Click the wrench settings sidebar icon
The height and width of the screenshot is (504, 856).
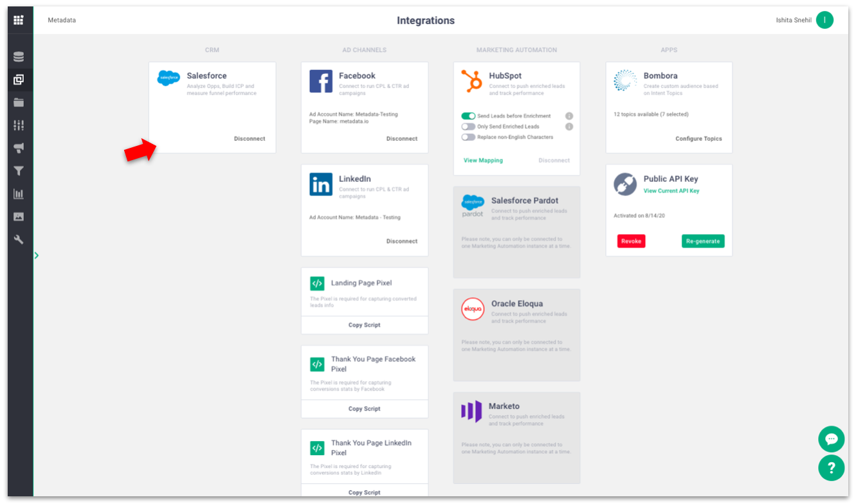coord(19,240)
